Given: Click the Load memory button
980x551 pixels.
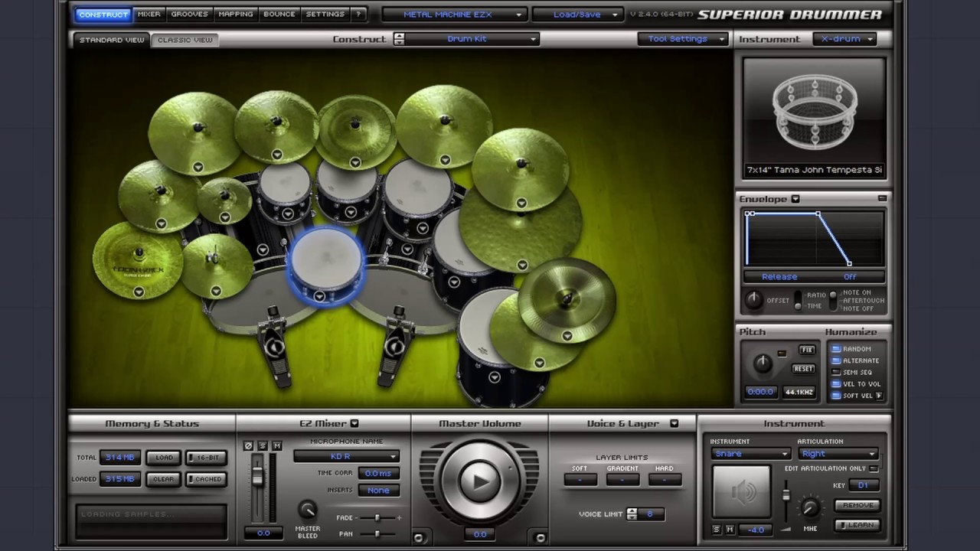Looking at the screenshot, I should click(164, 458).
